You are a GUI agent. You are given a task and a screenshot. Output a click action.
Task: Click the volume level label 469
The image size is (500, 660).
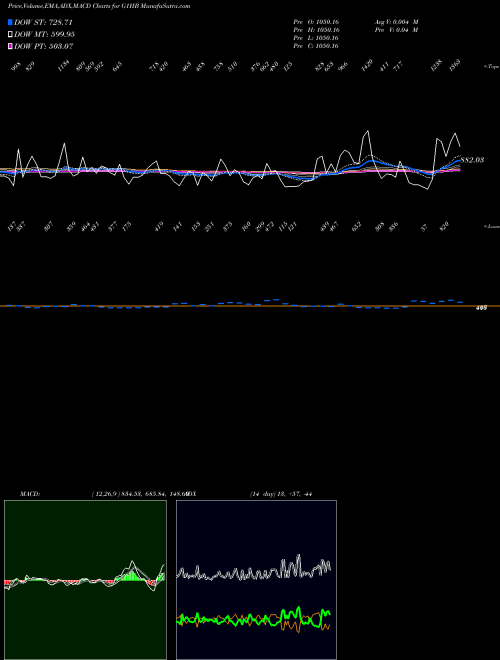click(x=481, y=308)
